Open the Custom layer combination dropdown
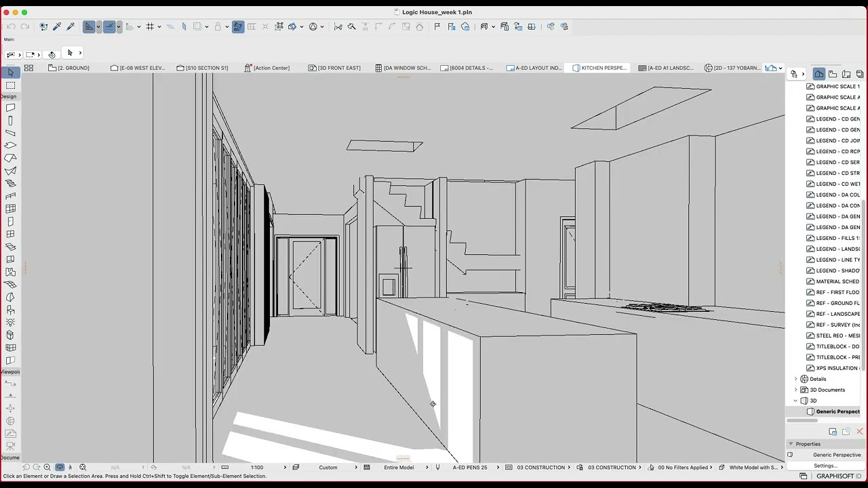Screen dimensions: 868x488 328,468
